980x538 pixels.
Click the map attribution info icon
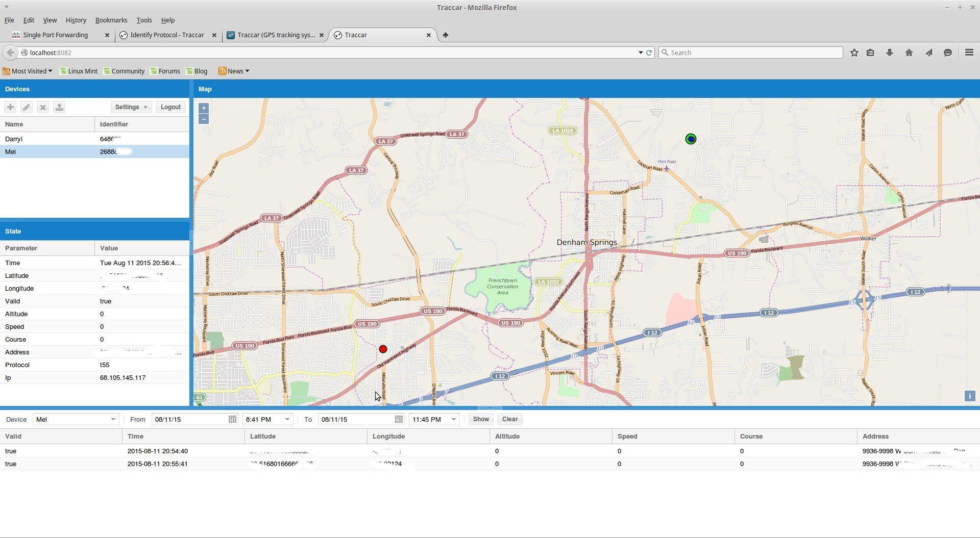970,396
